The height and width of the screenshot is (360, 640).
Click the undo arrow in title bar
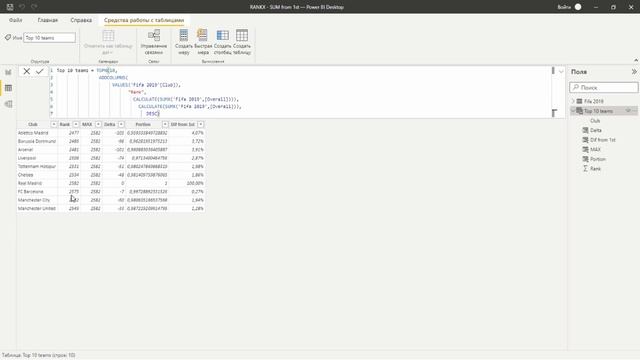tap(22, 7)
